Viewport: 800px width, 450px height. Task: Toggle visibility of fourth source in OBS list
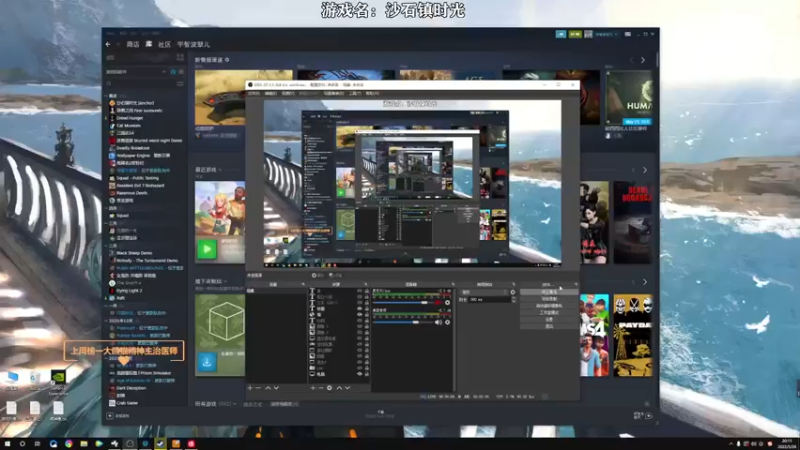[359, 309]
